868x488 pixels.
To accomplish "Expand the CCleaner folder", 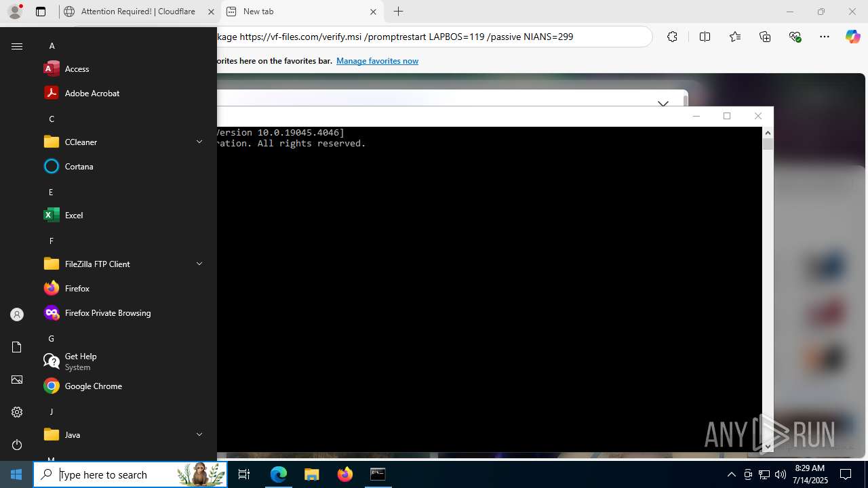I will (199, 142).
